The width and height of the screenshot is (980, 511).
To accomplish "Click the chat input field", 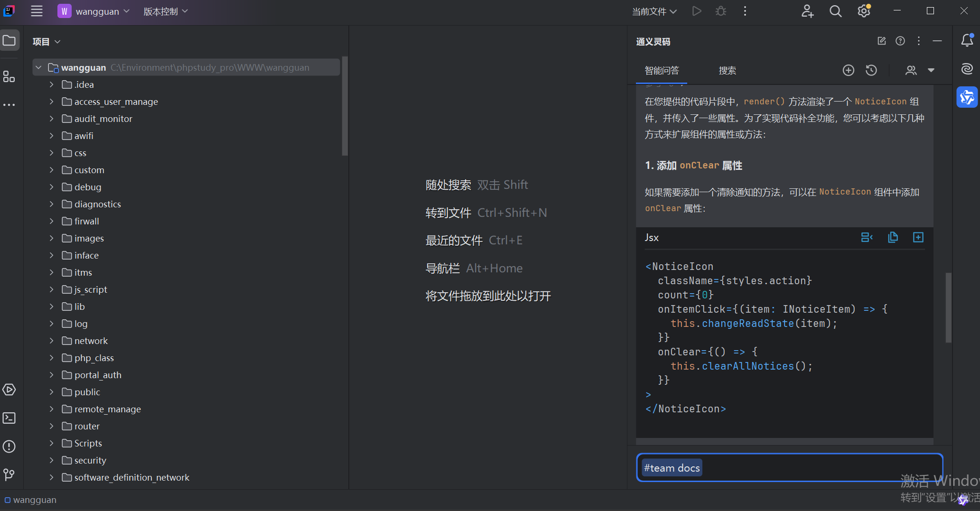I will 789,468.
